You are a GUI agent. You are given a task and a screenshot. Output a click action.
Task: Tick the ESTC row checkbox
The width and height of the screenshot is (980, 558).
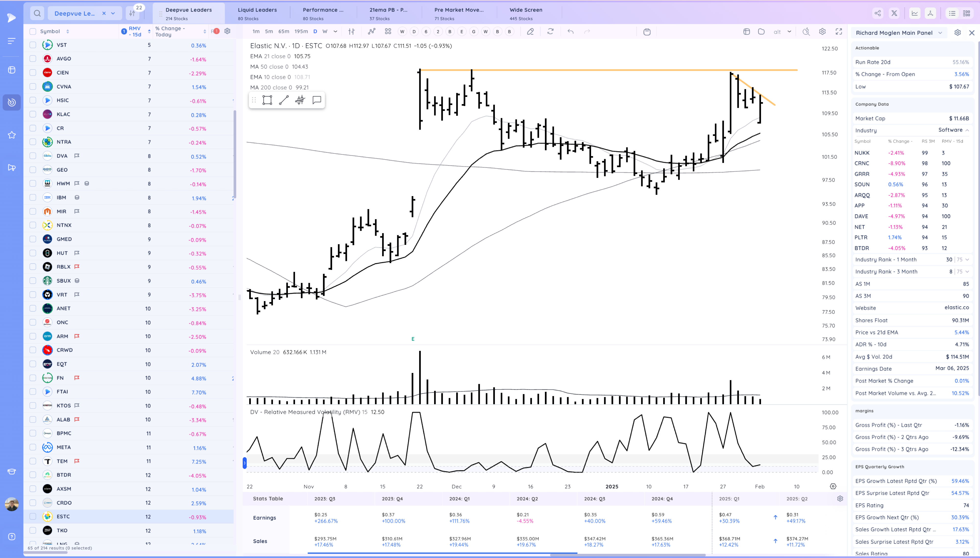[33, 517]
